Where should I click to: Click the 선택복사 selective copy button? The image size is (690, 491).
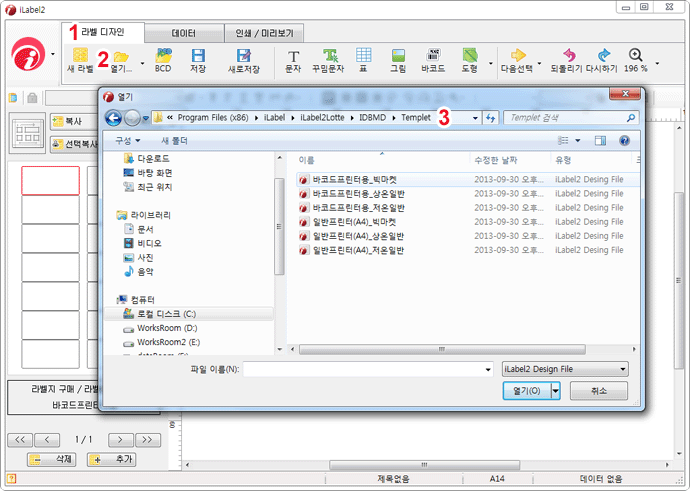click(74, 144)
